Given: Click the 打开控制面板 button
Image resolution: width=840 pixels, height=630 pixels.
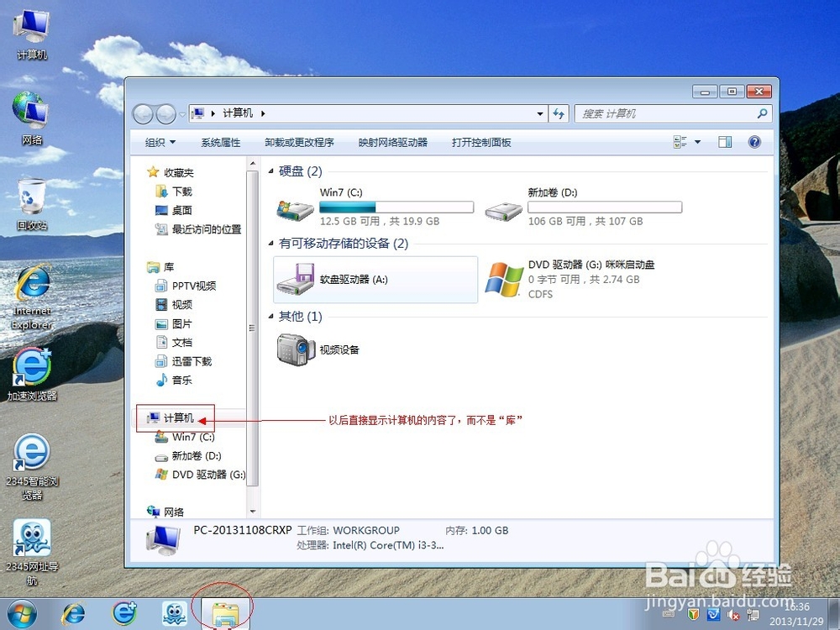Looking at the screenshot, I should [480, 142].
